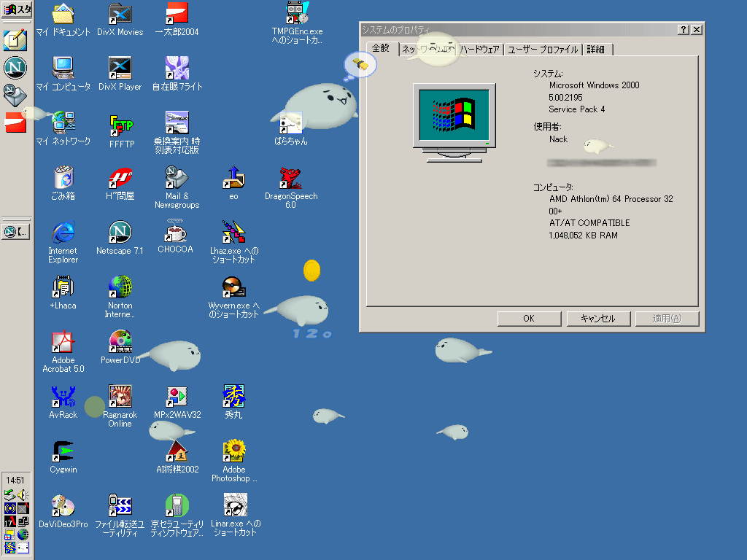Open the FFFTP desktop shortcut
This screenshot has height=560, width=747.
[x=122, y=131]
